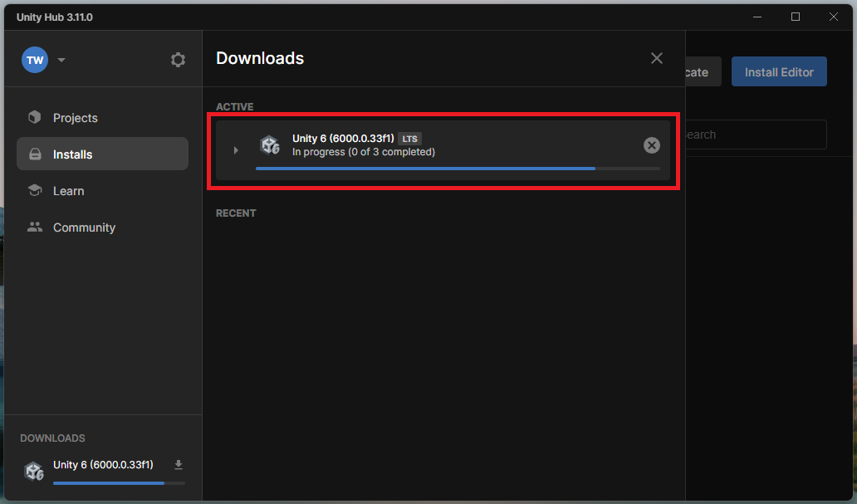Click the Unity 6 editor icon in Active list

click(x=270, y=145)
